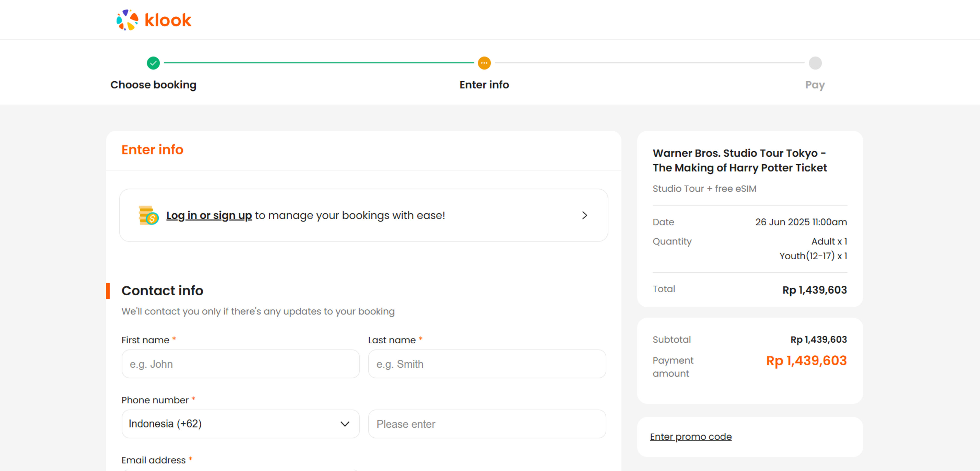Image resolution: width=980 pixels, height=471 pixels.
Task: Click the Contact info heading
Action: tap(162, 291)
